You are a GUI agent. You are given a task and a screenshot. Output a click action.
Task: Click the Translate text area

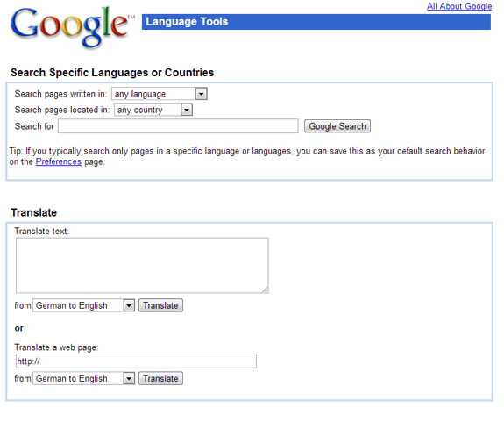click(142, 265)
